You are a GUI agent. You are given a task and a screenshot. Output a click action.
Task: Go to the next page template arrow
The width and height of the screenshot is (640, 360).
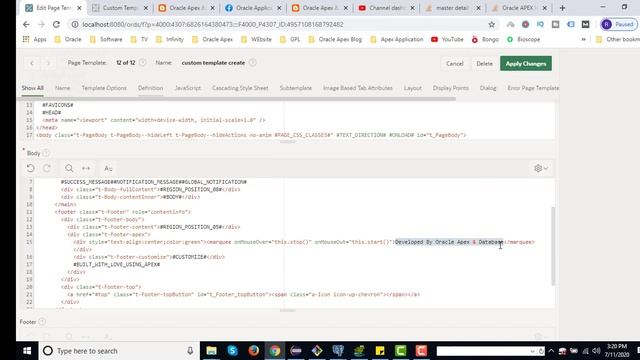tap(48, 63)
